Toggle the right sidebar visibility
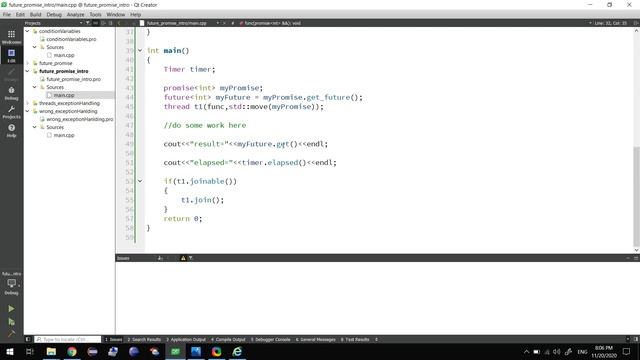The width and height of the screenshot is (640, 360). point(636,339)
